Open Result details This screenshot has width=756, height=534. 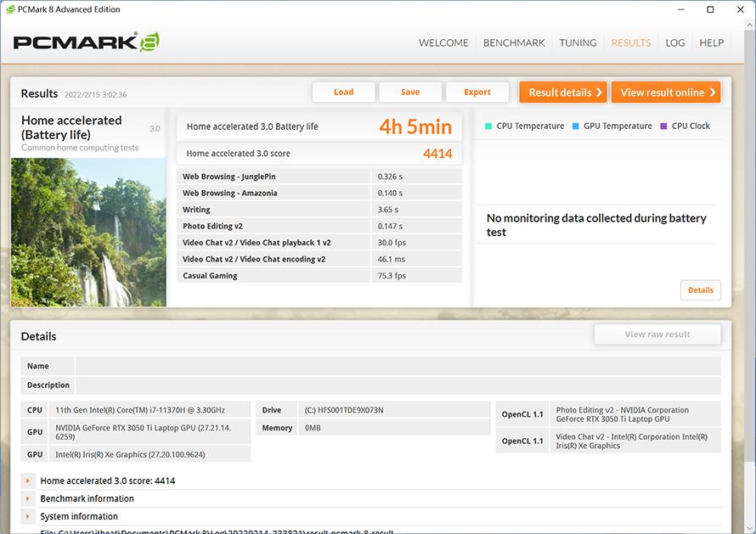[x=564, y=93]
